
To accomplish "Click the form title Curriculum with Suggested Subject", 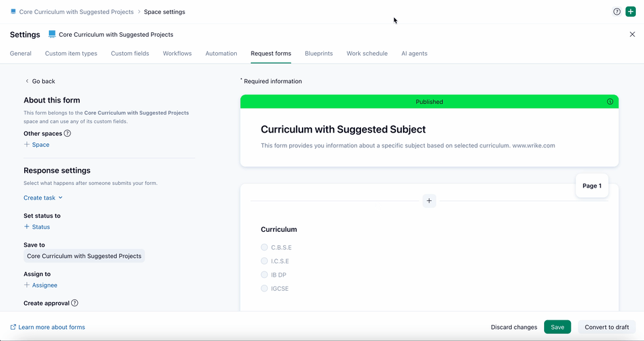I will coord(343,129).
